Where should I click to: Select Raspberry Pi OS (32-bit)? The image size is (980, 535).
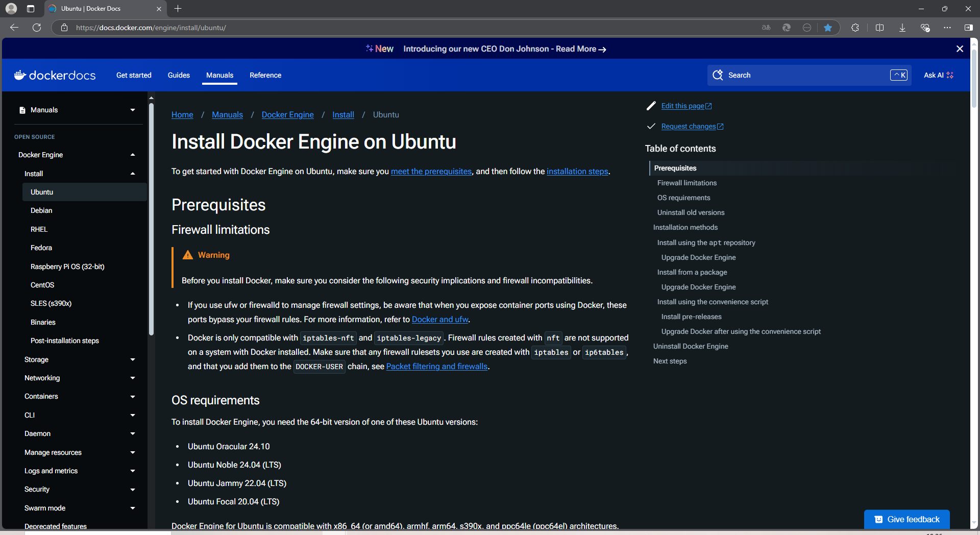point(67,266)
